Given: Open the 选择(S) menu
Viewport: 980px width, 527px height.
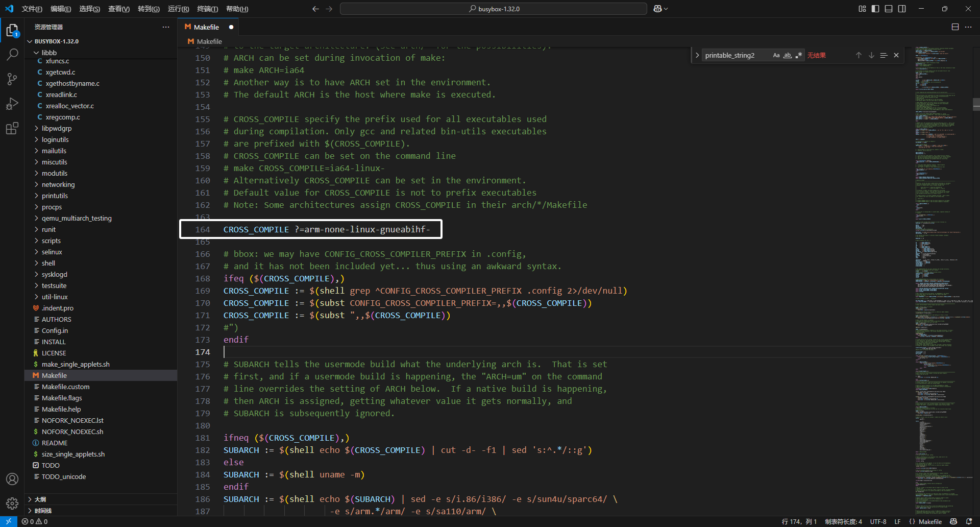Looking at the screenshot, I should point(89,9).
